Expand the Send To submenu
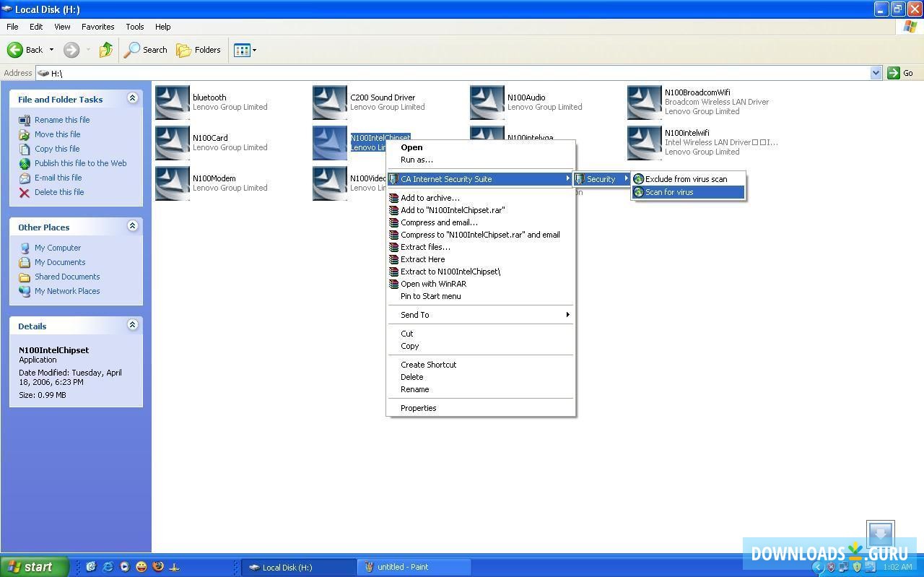Image resolution: width=924 pixels, height=577 pixels. click(481, 315)
